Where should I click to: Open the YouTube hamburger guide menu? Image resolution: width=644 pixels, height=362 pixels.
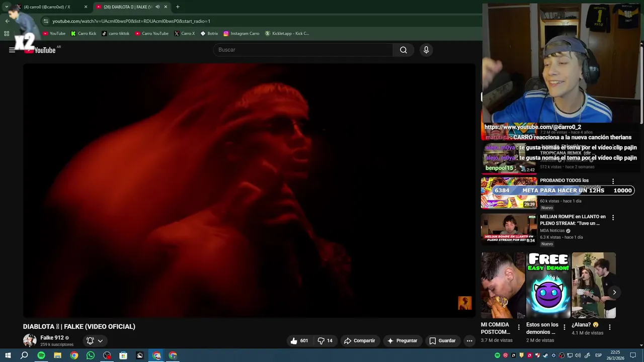tap(12, 50)
